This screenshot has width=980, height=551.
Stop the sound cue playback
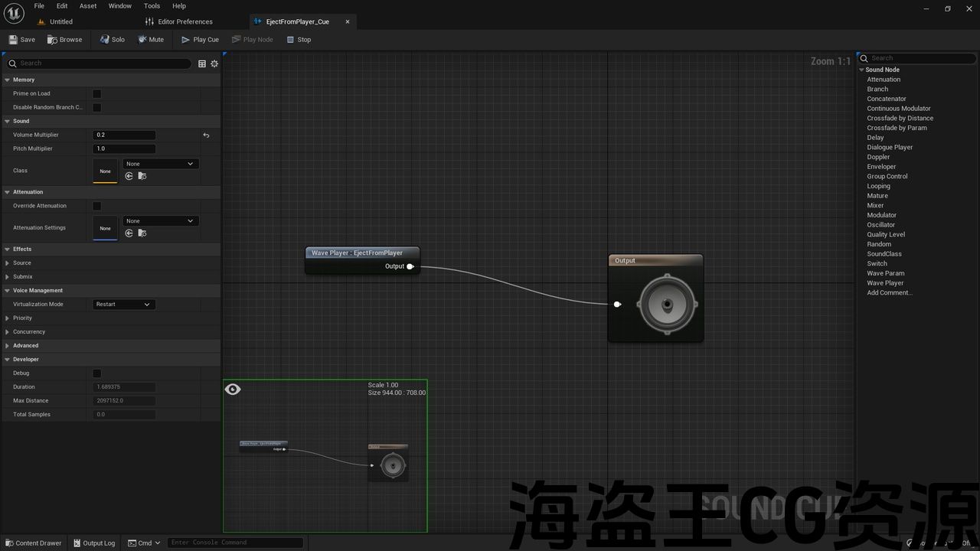tap(291, 40)
